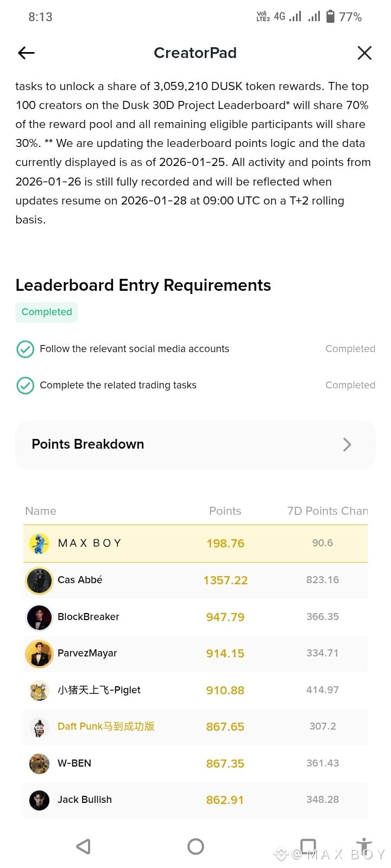Tap the trading tasks checkmark
The width and height of the screenshot is (391, 868).
click(x=26, y=385)
